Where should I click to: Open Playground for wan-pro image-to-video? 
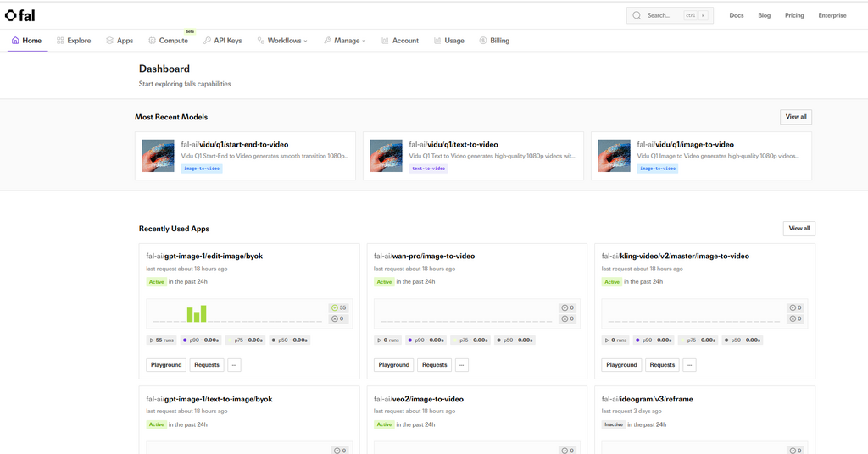tap(393, 365)
